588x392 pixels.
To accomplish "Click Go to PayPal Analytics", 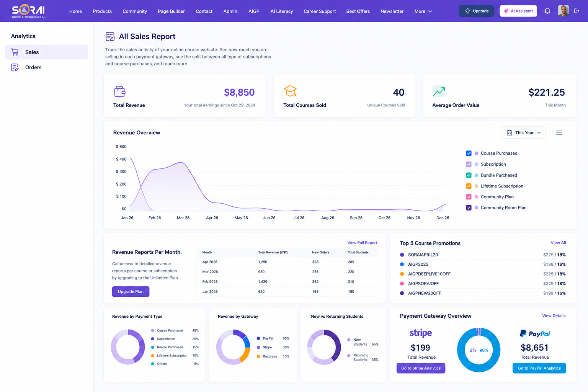I will click(539, 368).
